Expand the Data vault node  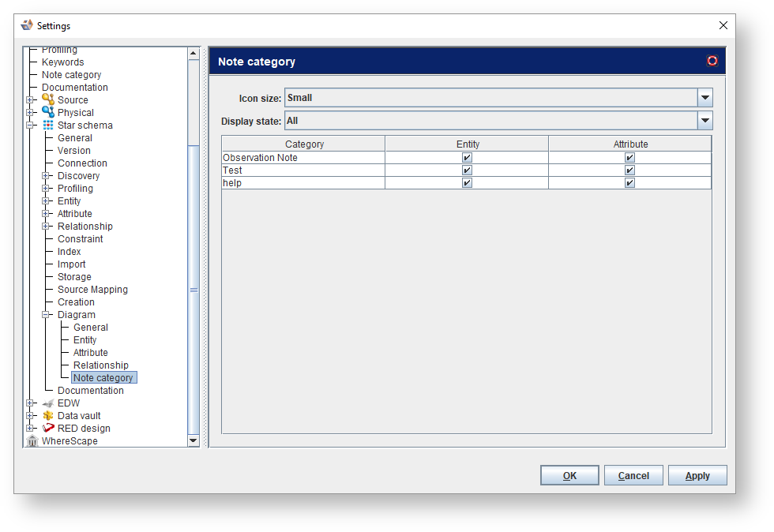(x=30, y=415)
